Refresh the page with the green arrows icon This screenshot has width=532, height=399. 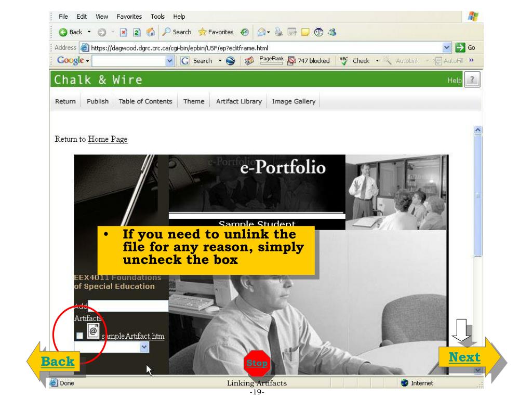pyautogui.click(x=137, y=32)
